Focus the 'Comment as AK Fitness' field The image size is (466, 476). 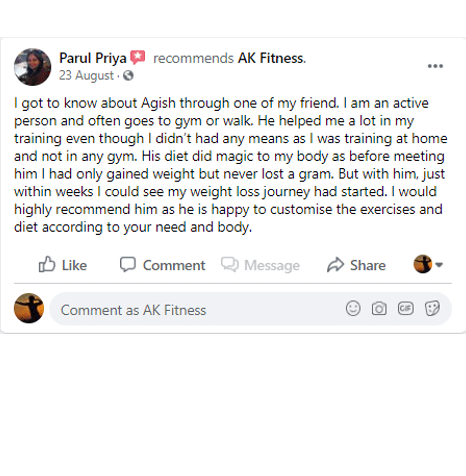[x=196, y=310]
